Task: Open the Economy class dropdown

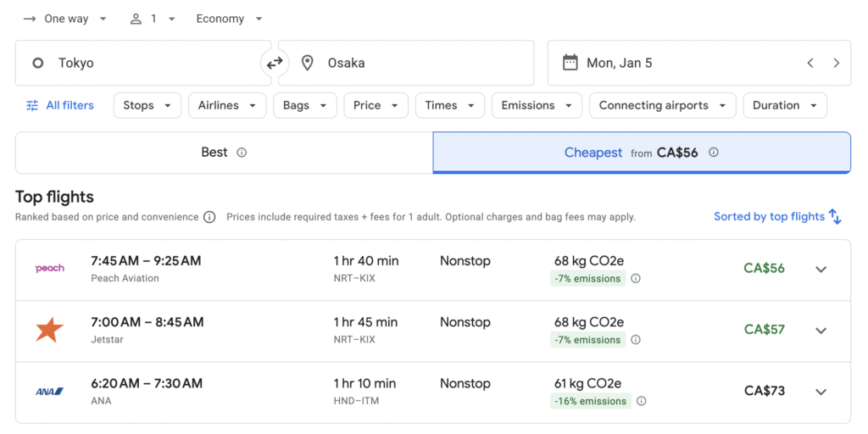Action: [229, 19]
